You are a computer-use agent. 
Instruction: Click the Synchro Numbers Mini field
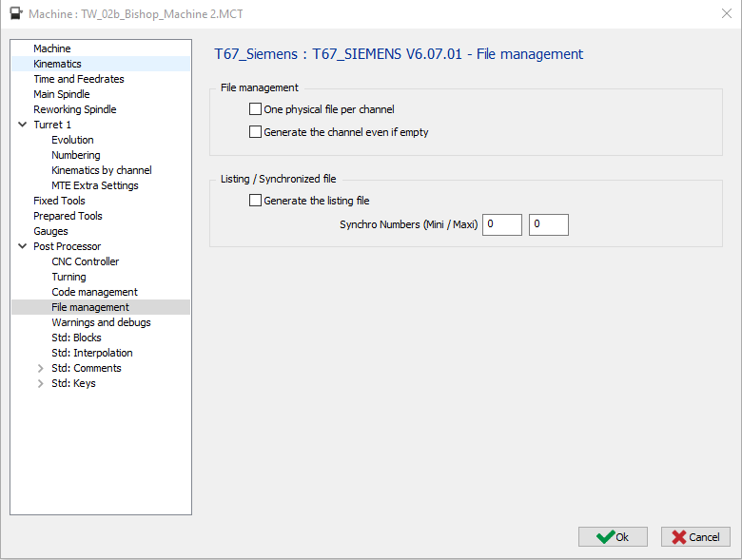pos(502,224)
